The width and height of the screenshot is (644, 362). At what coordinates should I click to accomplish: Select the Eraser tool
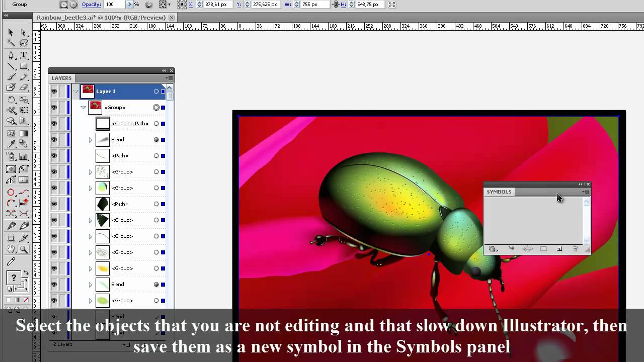[23, 87]
